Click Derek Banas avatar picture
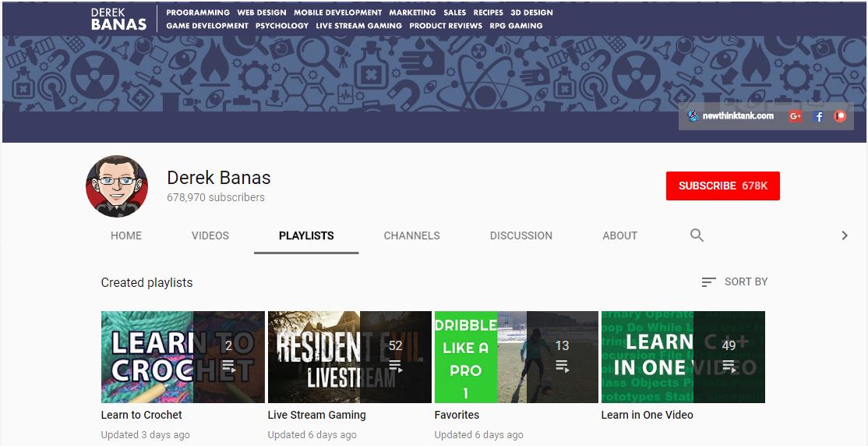The width and height of the screenshot is (868, 446). coord(117,186)
